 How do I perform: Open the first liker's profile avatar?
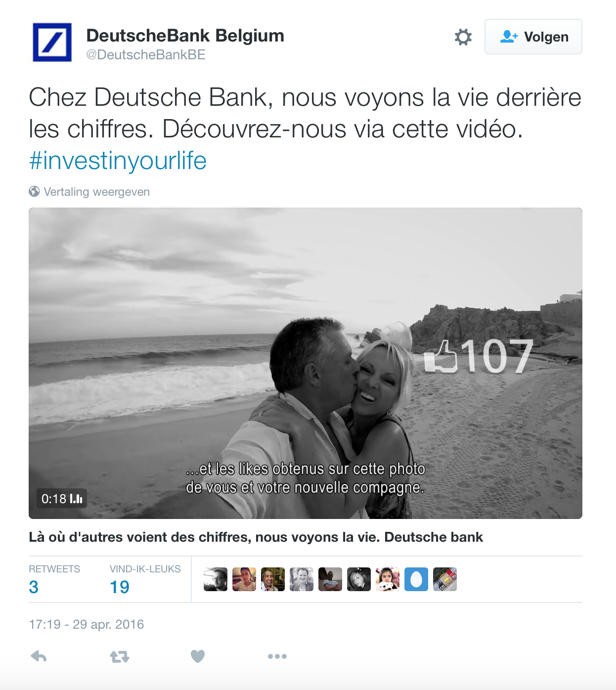tap(216, 579)
